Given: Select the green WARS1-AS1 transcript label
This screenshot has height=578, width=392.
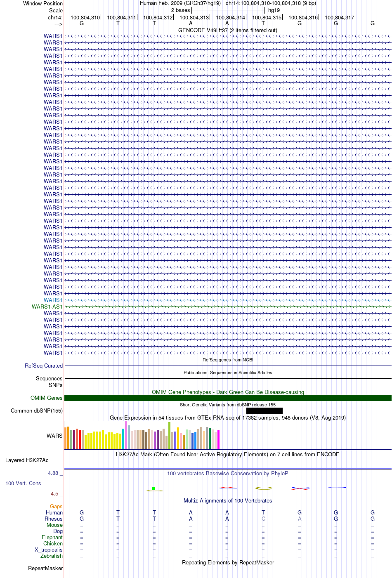Looking at the screenshot, I should click(47, 307).
